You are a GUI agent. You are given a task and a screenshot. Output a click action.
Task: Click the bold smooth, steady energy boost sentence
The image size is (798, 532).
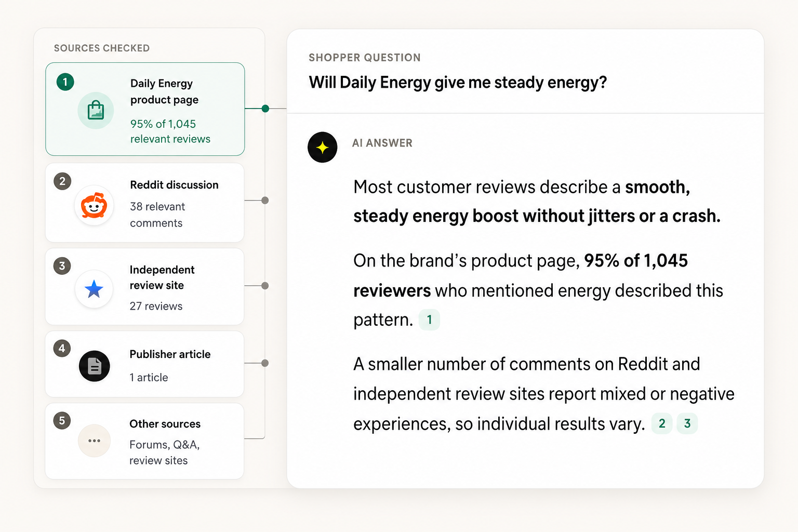tap(537, 202)
